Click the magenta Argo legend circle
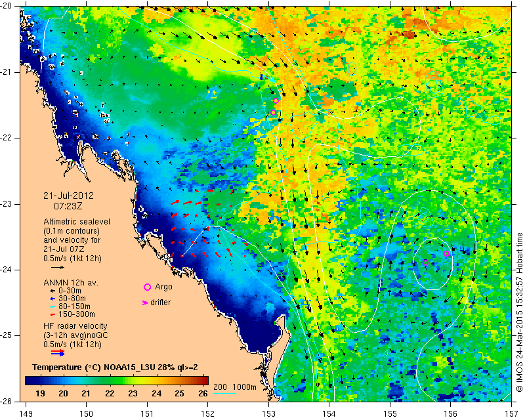 tap(147, 287)
